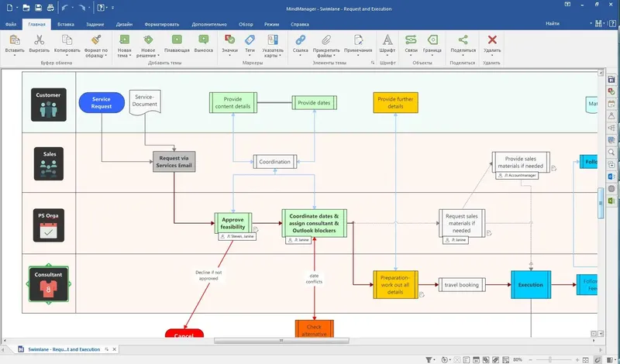Click the Вставить (Paste) icon

click(15, 40)
